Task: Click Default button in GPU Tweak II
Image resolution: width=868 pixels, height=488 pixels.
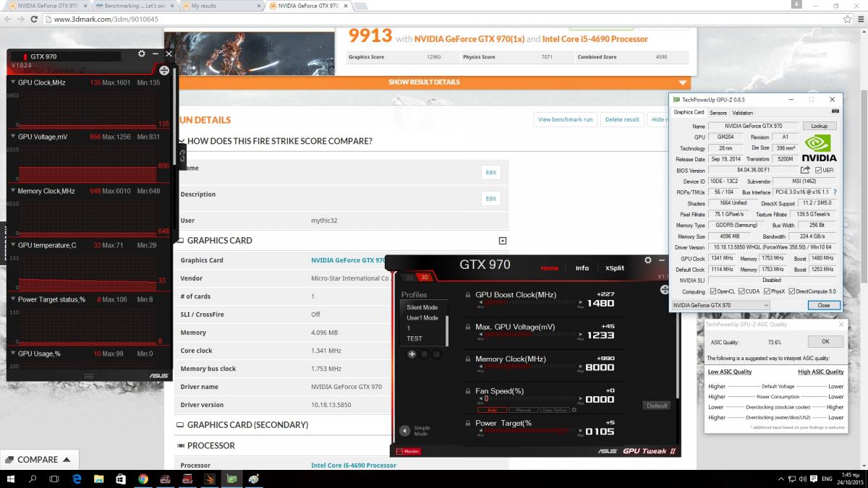Action: click(657, 406)
